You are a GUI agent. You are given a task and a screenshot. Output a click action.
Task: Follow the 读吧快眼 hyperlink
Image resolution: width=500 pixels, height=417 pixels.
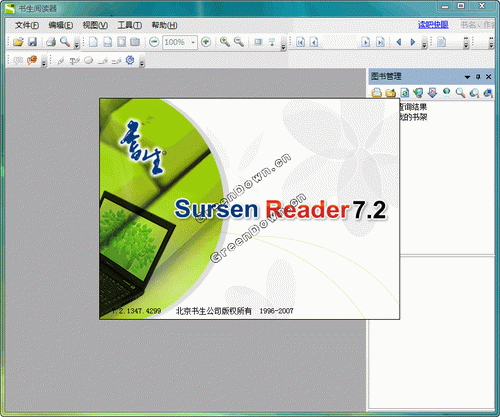coord(433,25)
